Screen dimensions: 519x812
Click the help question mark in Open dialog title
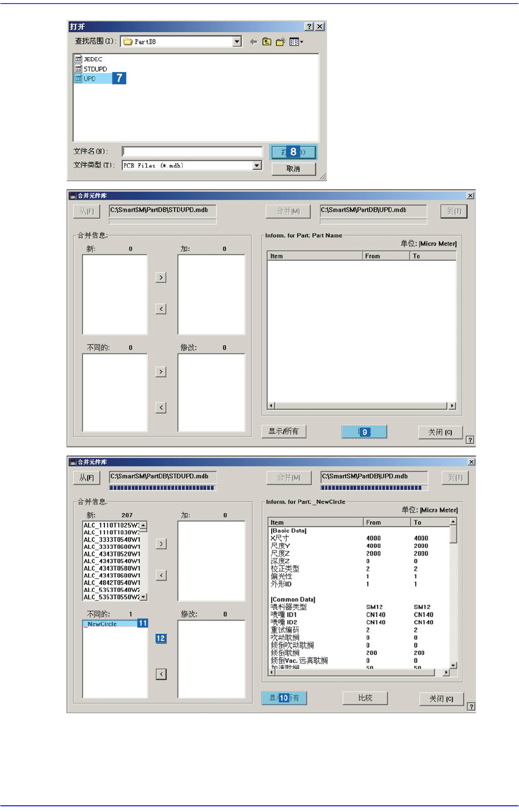point(309,27)
